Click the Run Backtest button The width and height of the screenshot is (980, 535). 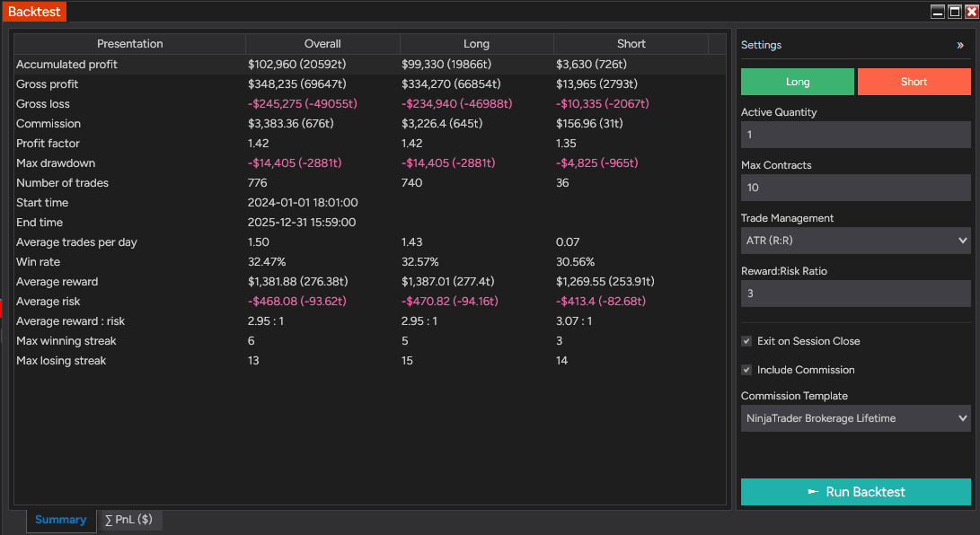[856, 492]
